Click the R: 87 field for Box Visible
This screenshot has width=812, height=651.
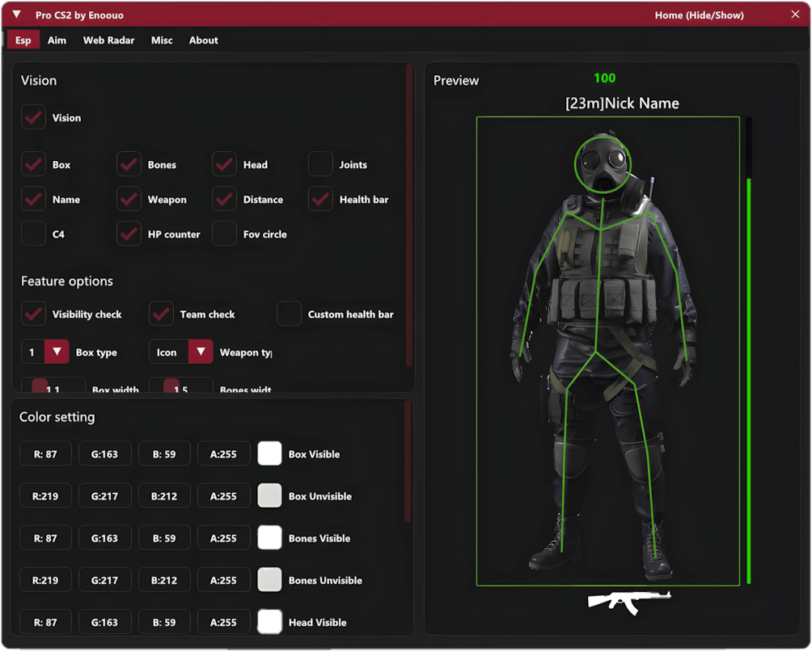(45, 454)
